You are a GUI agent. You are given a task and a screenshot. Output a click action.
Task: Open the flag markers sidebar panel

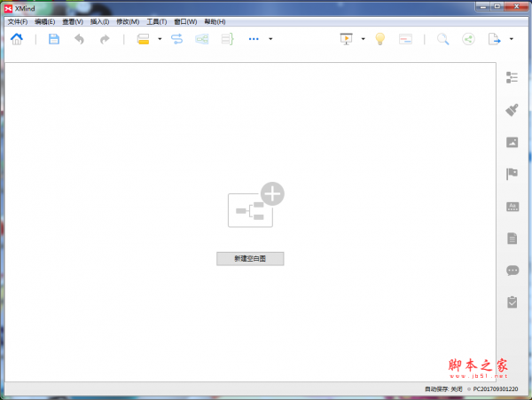click(512, 174)
